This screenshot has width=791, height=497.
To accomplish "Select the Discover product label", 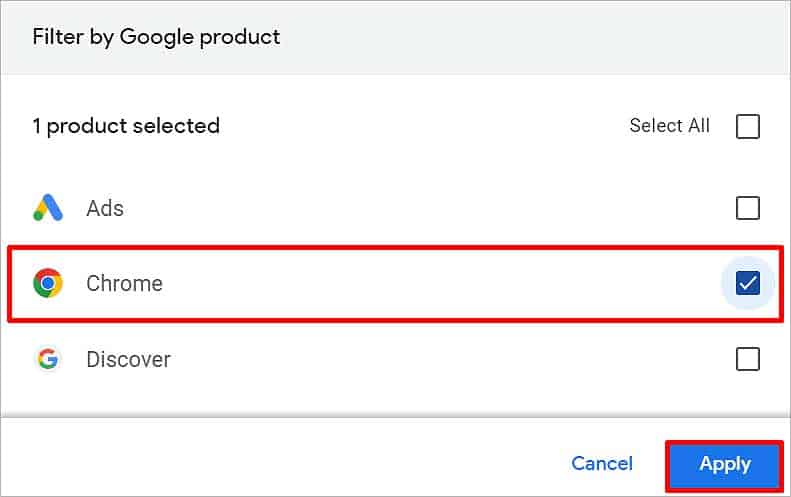I will pyautogui.click(x=128, y=359).
